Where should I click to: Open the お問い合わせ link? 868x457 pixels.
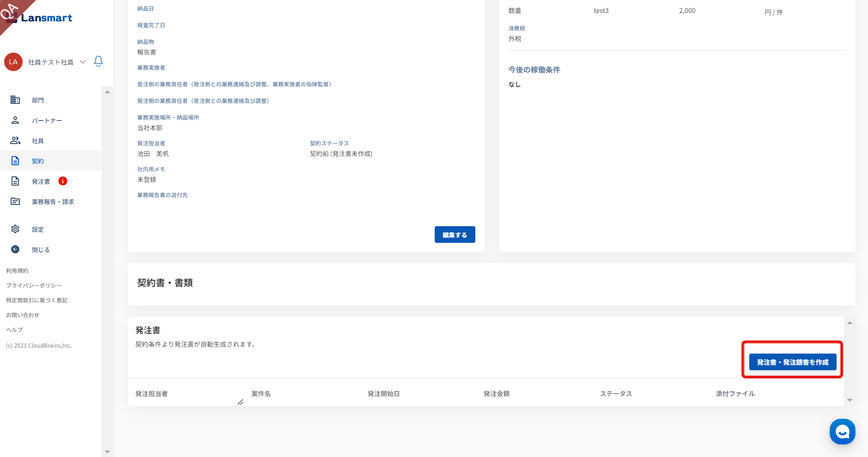click(23, 315)
